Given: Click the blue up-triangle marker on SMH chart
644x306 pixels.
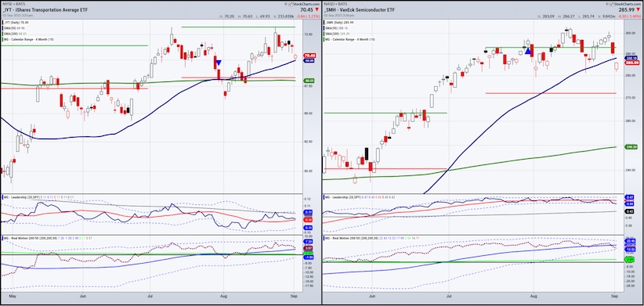Looking at the screenshot, I should (528, 52).
